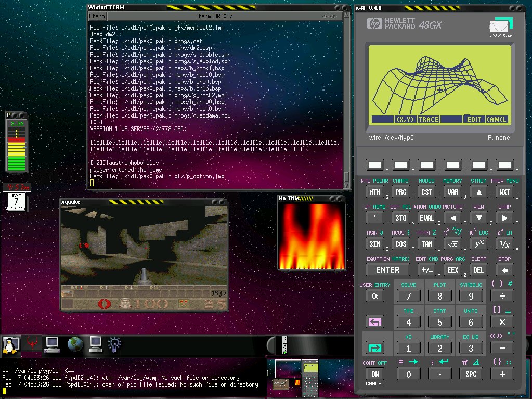Click the divide key on the calculator
The image size is (532, 399).
pyautogui.click(x=502, y=296)
